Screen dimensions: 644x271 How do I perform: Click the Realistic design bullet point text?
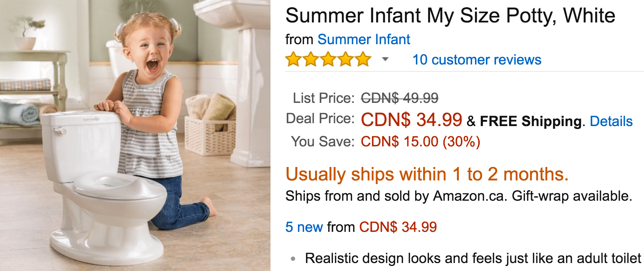(x=473, y=258)
